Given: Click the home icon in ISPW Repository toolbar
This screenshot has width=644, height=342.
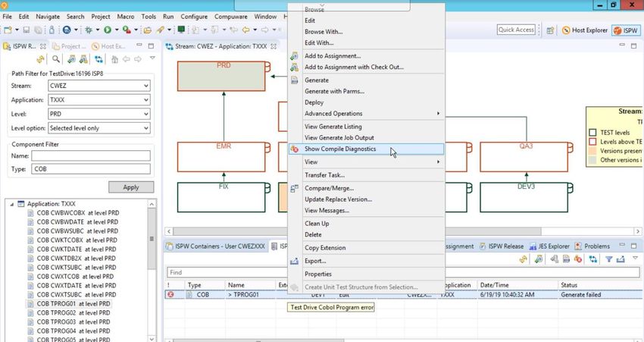Looking at the screenshot, I should click(115, 59).
